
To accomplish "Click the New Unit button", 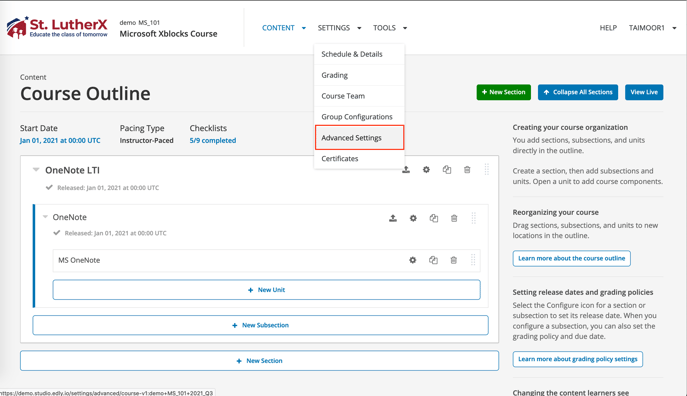I will (x=266, y=290).
